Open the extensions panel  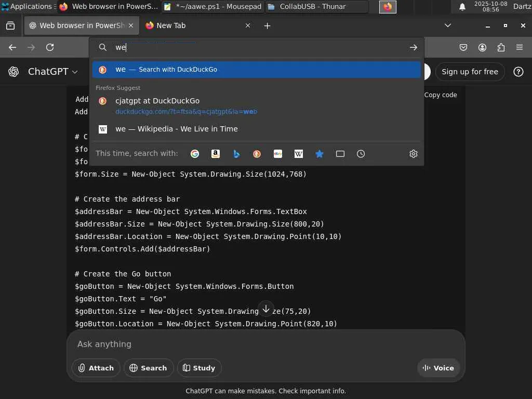(x=501, y=47)
